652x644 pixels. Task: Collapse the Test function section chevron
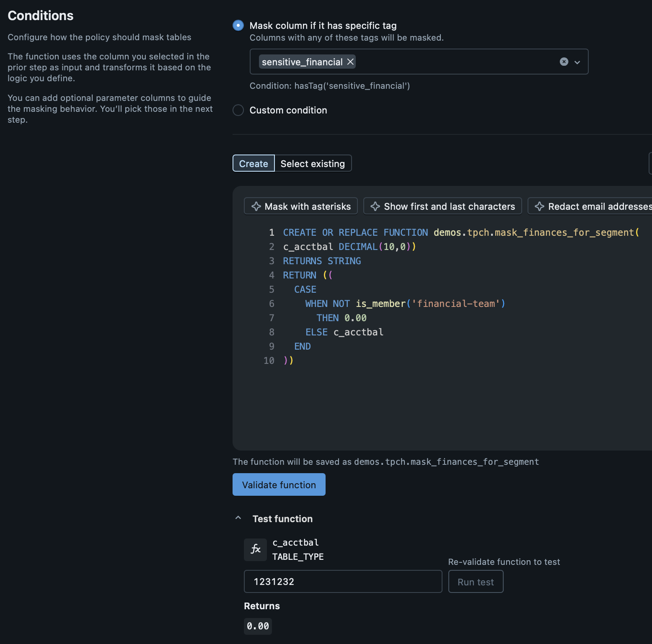pos(238,518)
